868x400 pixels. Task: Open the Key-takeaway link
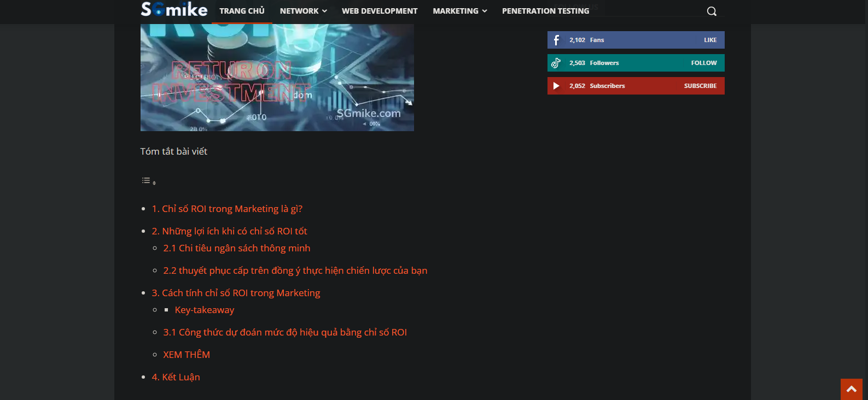[205, 310]
